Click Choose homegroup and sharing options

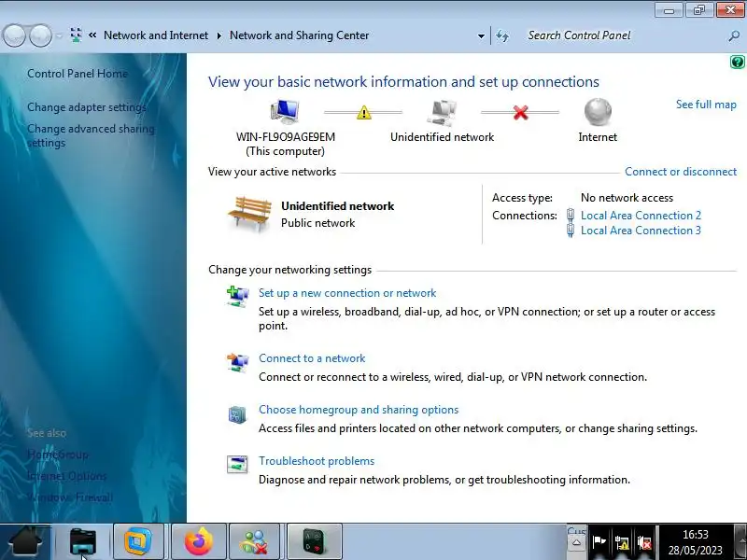click(x=359, y=410)
